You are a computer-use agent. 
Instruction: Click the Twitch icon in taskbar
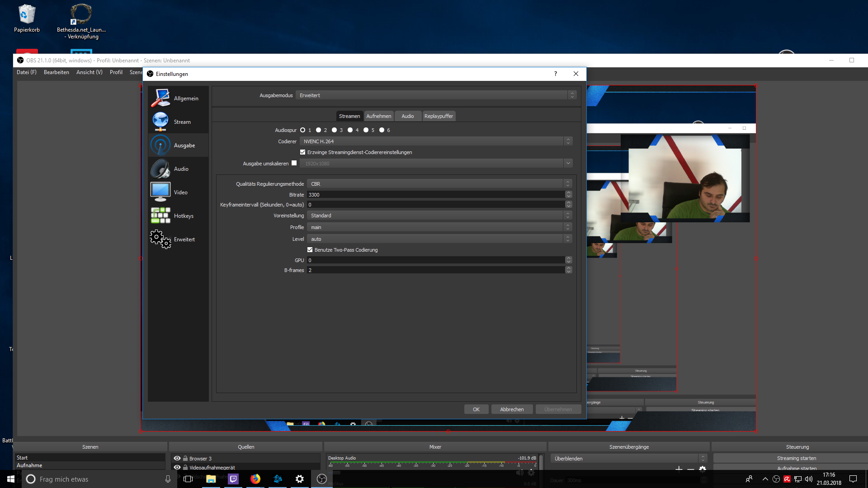pyautogui.click(x=233, y=479)
